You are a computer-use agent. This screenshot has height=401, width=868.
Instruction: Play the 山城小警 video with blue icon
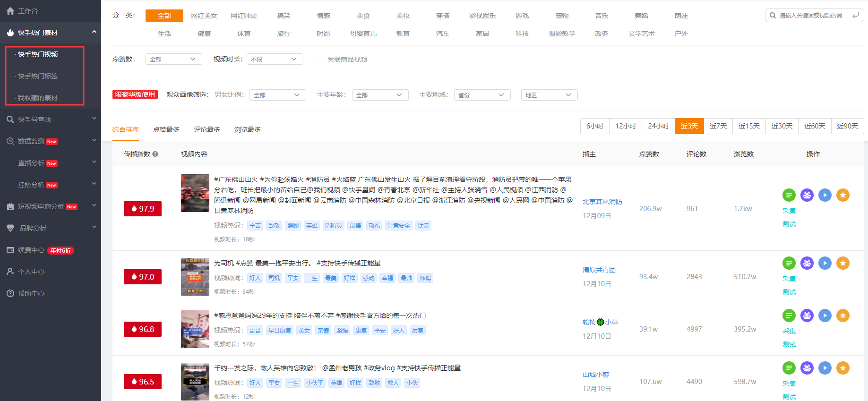825,368
